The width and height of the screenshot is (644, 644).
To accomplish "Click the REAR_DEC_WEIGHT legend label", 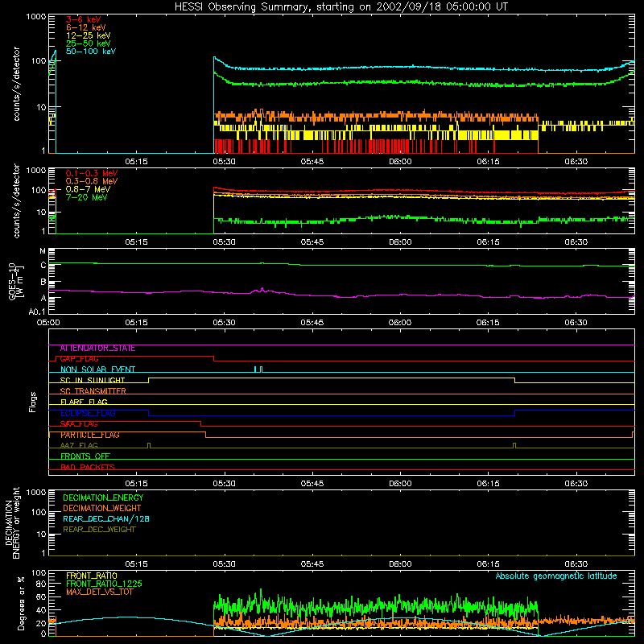I will pyautogui.click(x=99, y=530).
